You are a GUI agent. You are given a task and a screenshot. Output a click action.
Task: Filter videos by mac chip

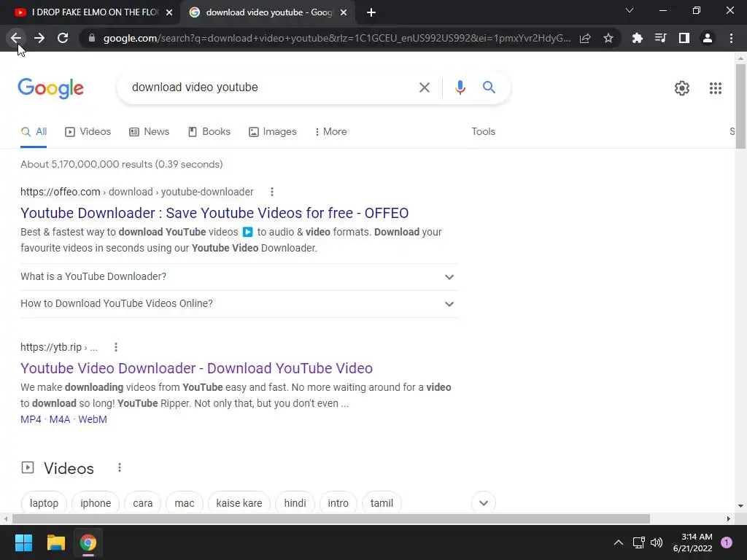click(185, 503)
